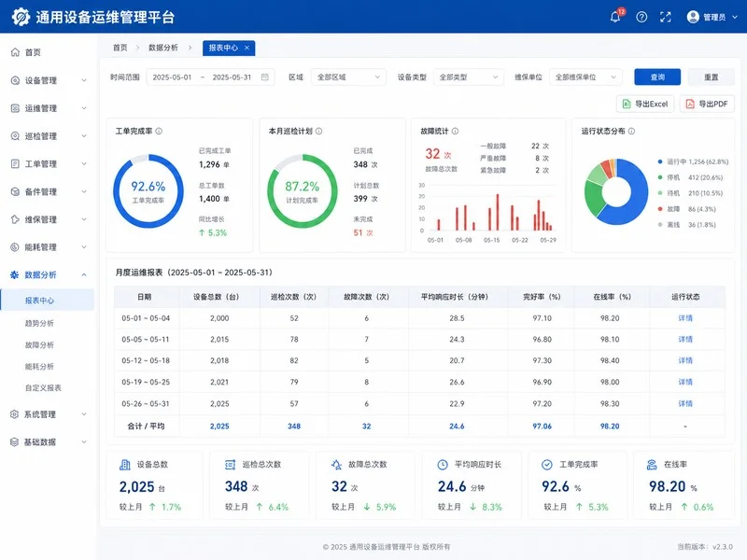Click the 故障 red legend dot
Screen dimensions: 747x560
[x=660, y=209]
